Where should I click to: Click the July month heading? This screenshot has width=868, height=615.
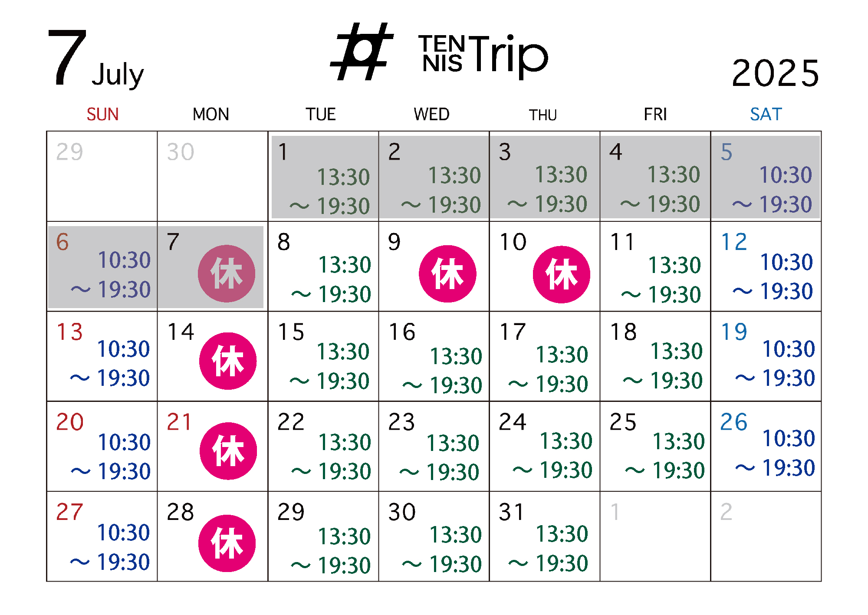tap(117, 75)
